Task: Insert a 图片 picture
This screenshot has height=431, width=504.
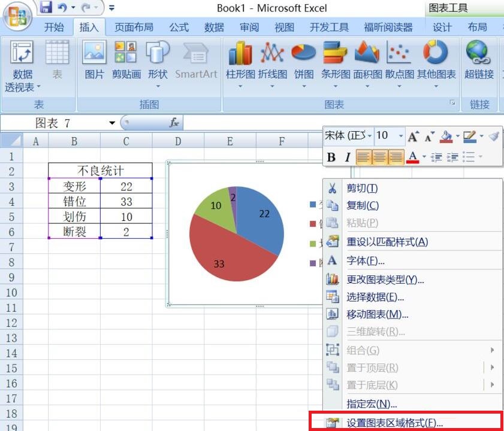Action: 94,60
